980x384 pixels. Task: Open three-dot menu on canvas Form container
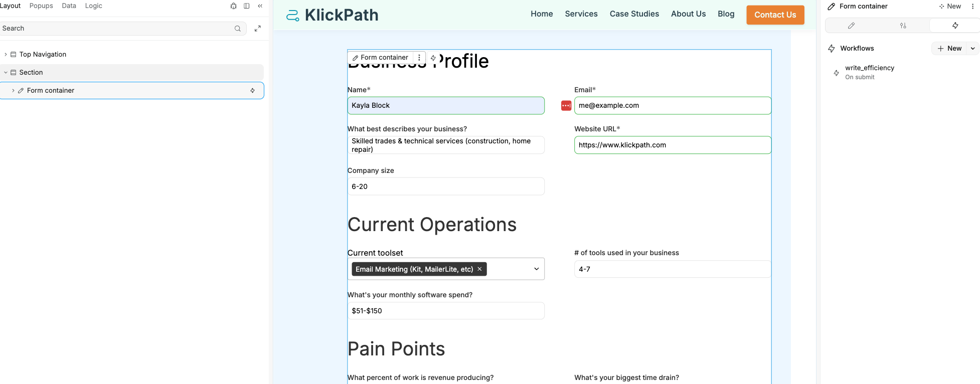pyautogui.click(x=419, y=58)
